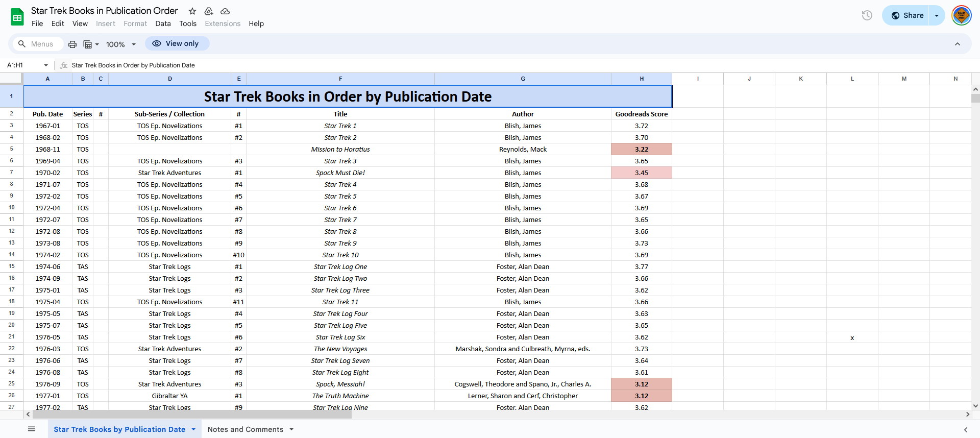Select column H header
This screenshot has height=438, width=980.
(x=642, y=79)
